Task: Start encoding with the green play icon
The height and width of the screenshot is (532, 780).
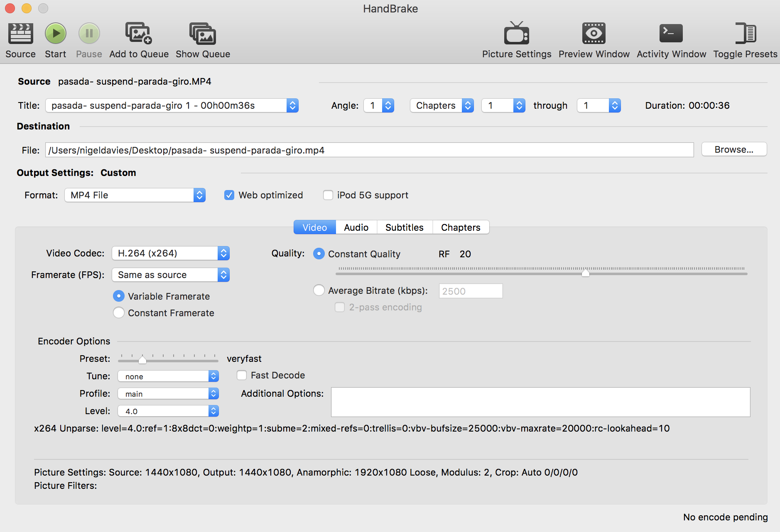Action: [x=56, y=34]
